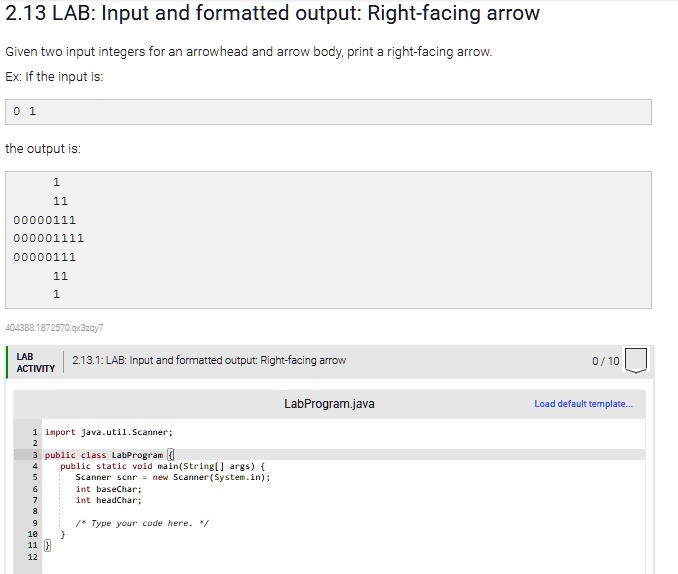Screen dimensions: 678x574
Task: Click line number 12 in the editor gutter
Action: coord(32,556)
